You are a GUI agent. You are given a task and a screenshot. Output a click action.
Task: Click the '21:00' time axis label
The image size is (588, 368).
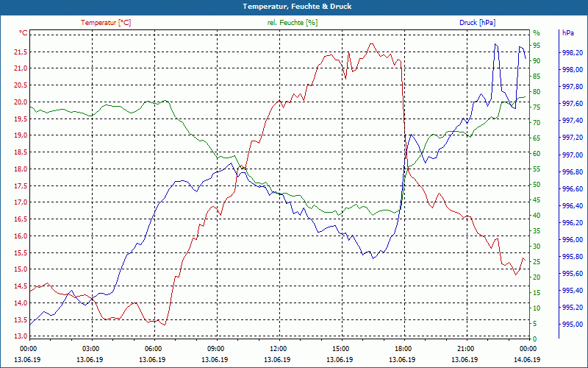pos(465,349)
